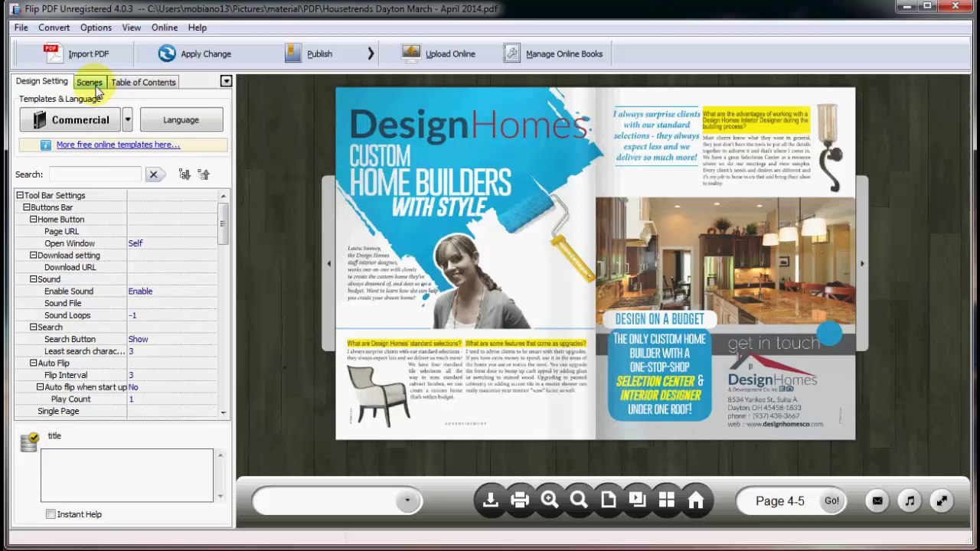Enable the Instant Help checkbox
Screen dimensions: 980x551
pos(51,514)
